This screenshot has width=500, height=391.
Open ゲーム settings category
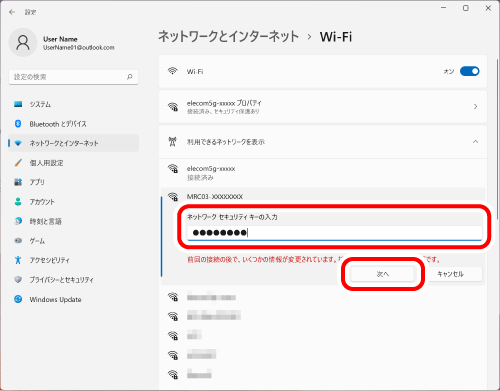[73, 241]
